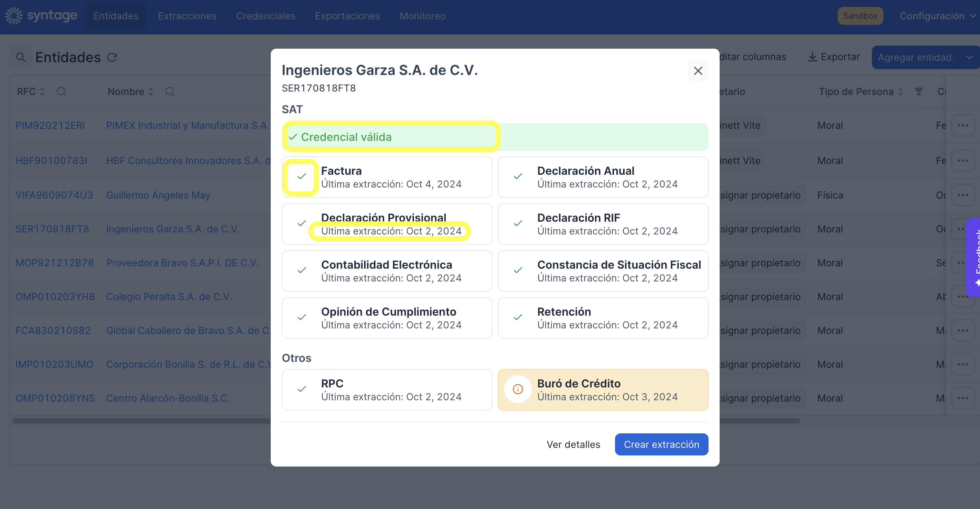
Task: Select the Retención extraction card
Action: (603, 318)
